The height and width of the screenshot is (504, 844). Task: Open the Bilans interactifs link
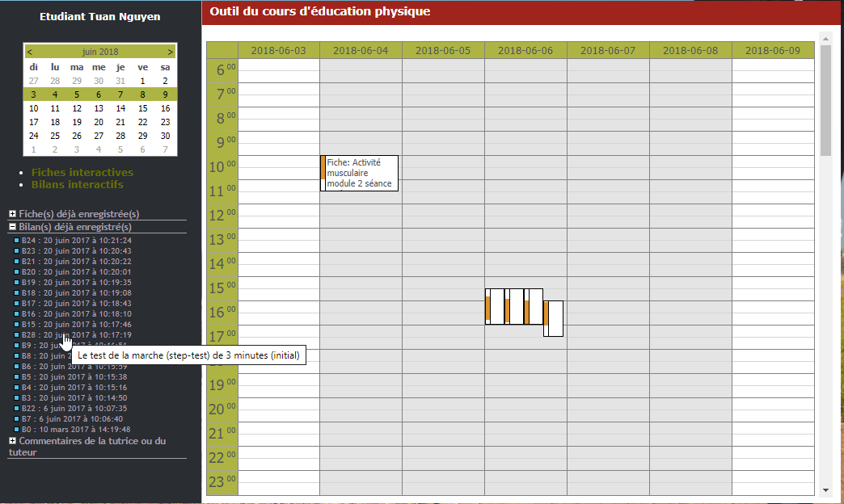77,184
